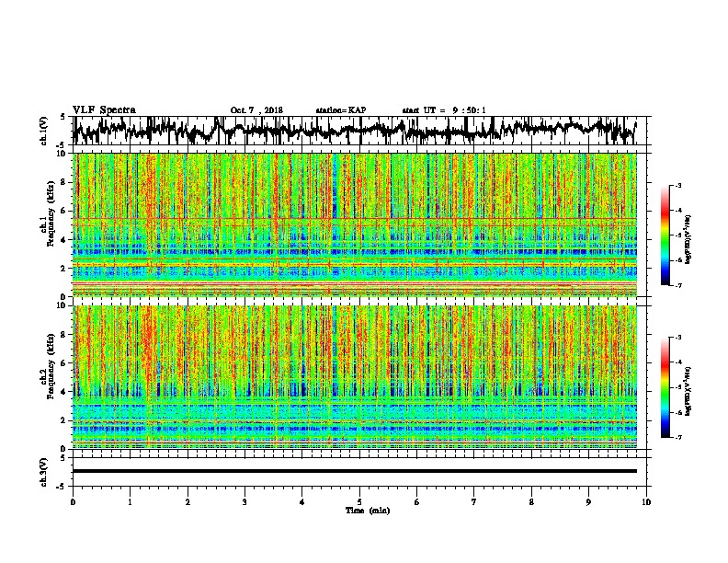This screenshot has width=728, height=563.
Task: Click the -7 tick on ch.2 color bar
Action: click(678, 437)
